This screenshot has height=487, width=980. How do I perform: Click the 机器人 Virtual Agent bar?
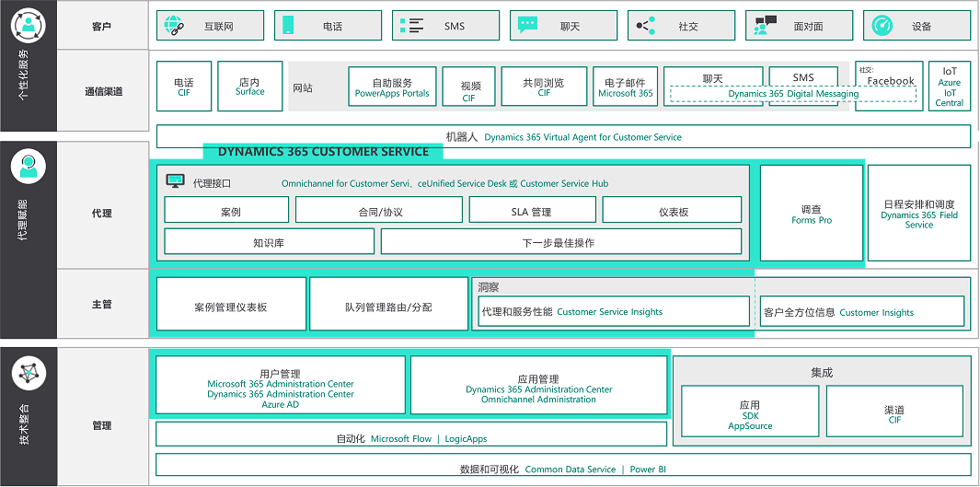[x=564, y=136]
